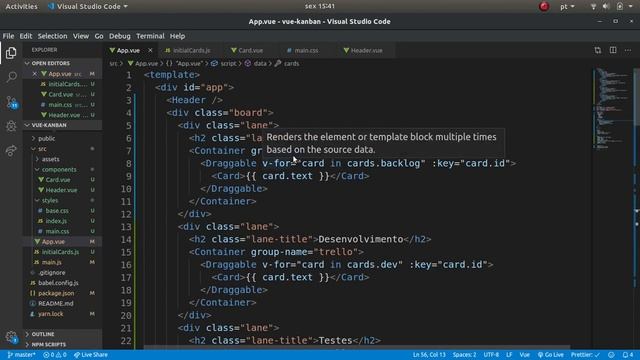Expand the Outline section
This screenshot has width=640, height=360.
(62, 334)
